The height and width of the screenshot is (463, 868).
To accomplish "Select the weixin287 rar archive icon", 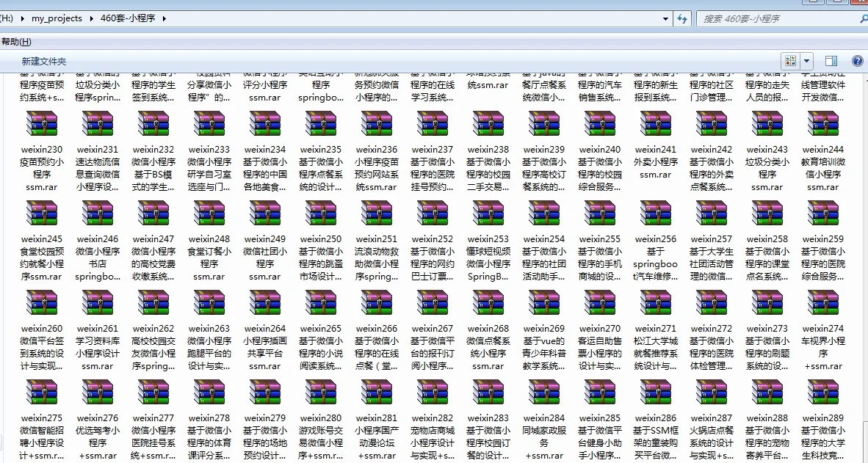I will tap(712, 393).
